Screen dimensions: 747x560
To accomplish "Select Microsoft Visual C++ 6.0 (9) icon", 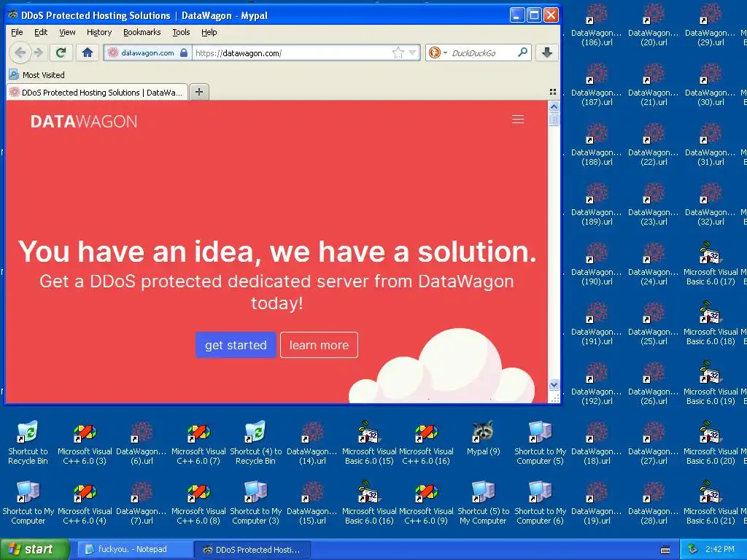I will [426, 503].
